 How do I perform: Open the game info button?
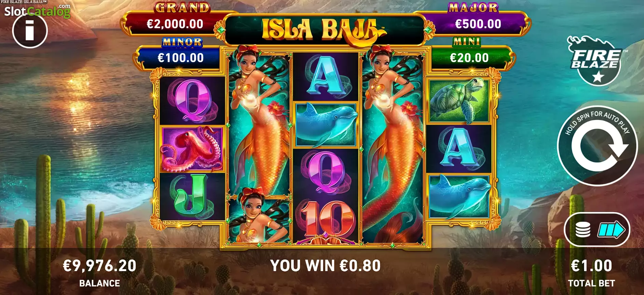click(30, 31)
